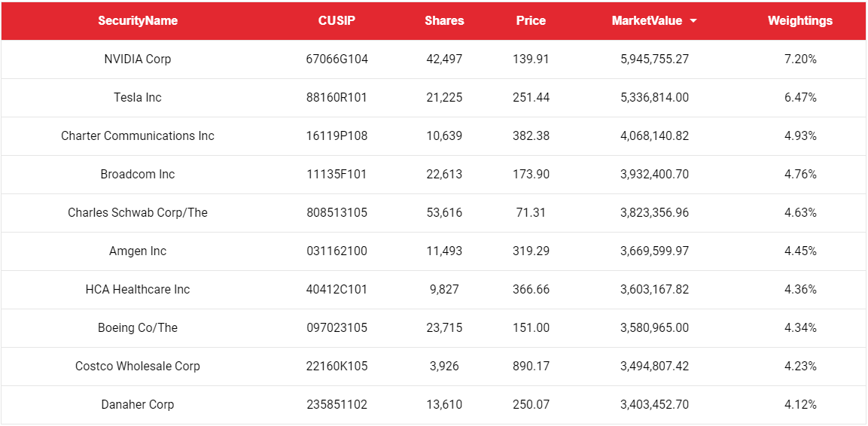The width and height of the screenshot is (868, 426).
Task: Select the NVIDIA Corp security name
Action: pyautogui.click(x=138, y=59)
